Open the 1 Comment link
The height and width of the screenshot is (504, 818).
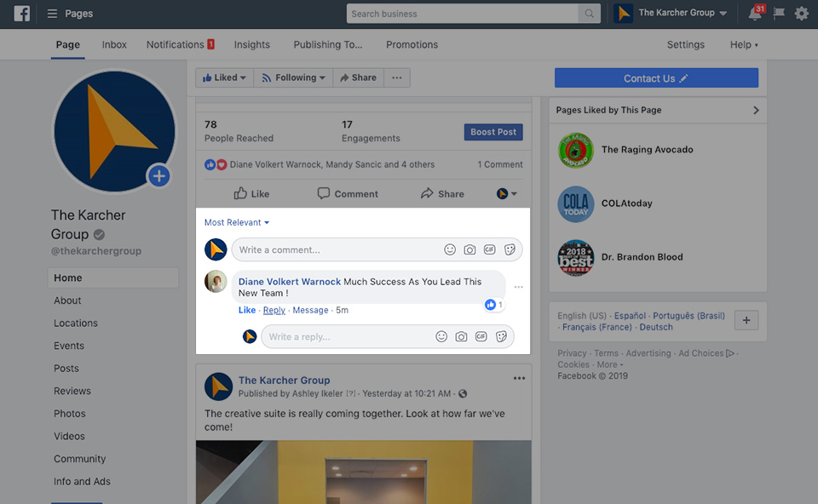click(500, 164)
